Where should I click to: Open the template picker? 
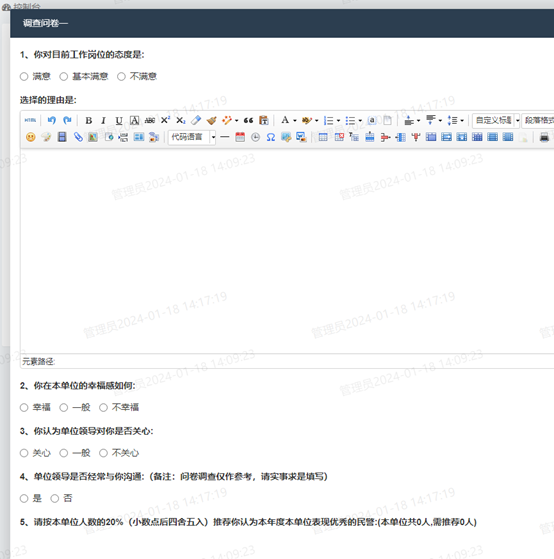pyautogui.click(x=139, y=137)
